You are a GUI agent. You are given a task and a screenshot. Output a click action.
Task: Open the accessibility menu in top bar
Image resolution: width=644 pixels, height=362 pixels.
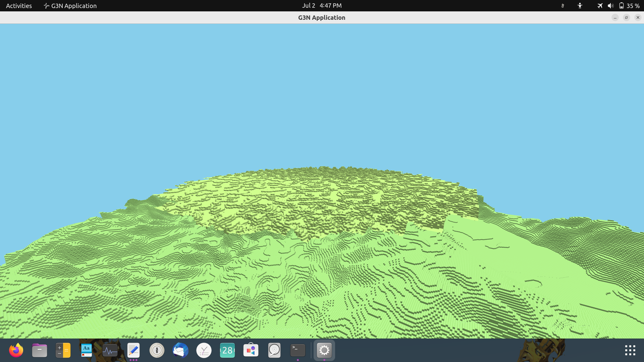coord(580,6)
